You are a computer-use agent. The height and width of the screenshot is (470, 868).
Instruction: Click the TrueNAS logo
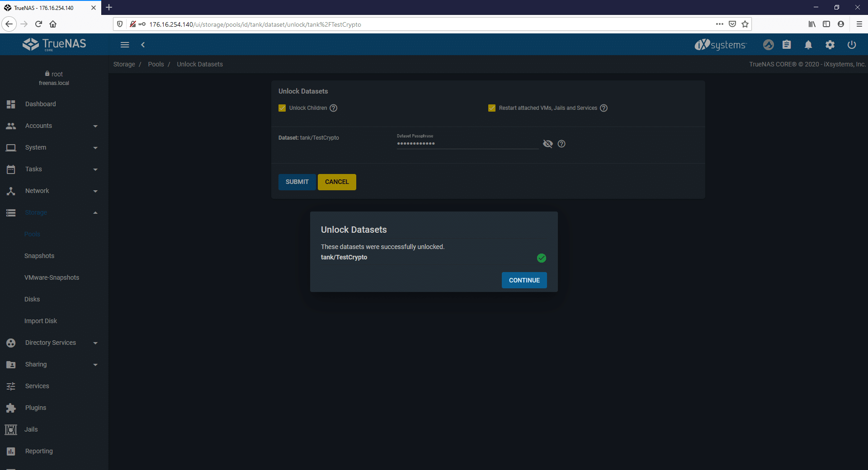click(54, 44)
